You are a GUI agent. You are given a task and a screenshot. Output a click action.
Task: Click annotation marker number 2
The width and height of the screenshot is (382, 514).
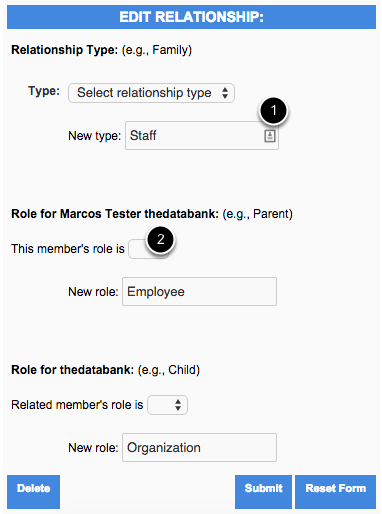(161, 239)
